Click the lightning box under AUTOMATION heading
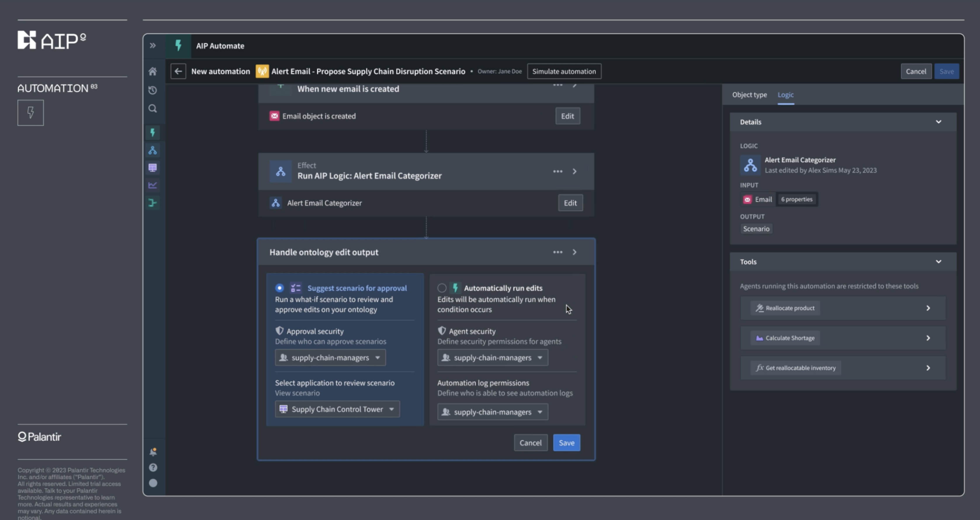Viewport: 980px width, 520px height. [x=30, y=113]
